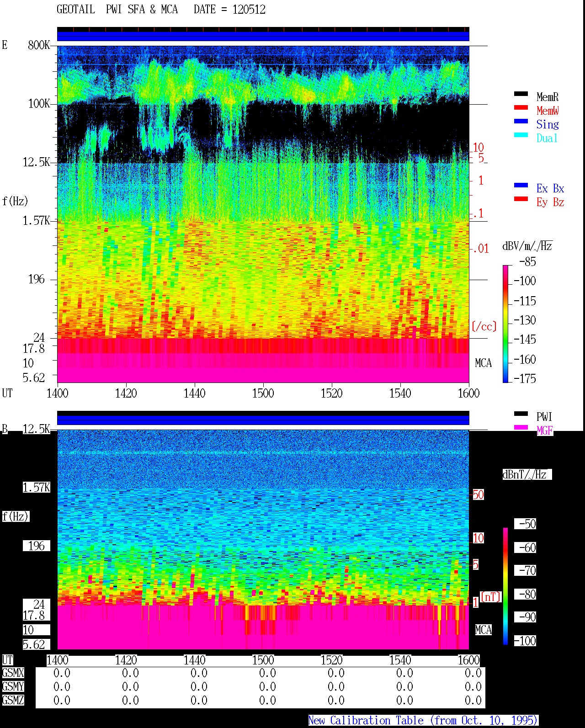This screenshot has height=728, width=585.
Task: Click the blue Ex Bx legend swatch
Action: pos(521,185)
